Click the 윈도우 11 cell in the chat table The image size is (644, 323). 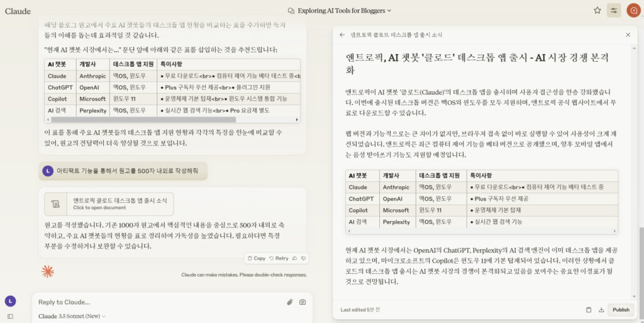133,99
